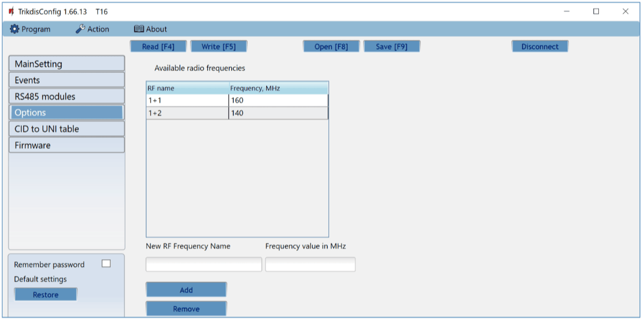
Task: Click the Read [F4] button
Action: 158,47
